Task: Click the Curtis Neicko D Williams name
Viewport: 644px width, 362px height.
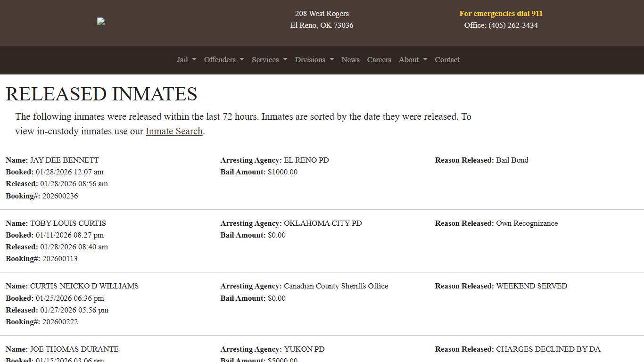Action: 84,286
